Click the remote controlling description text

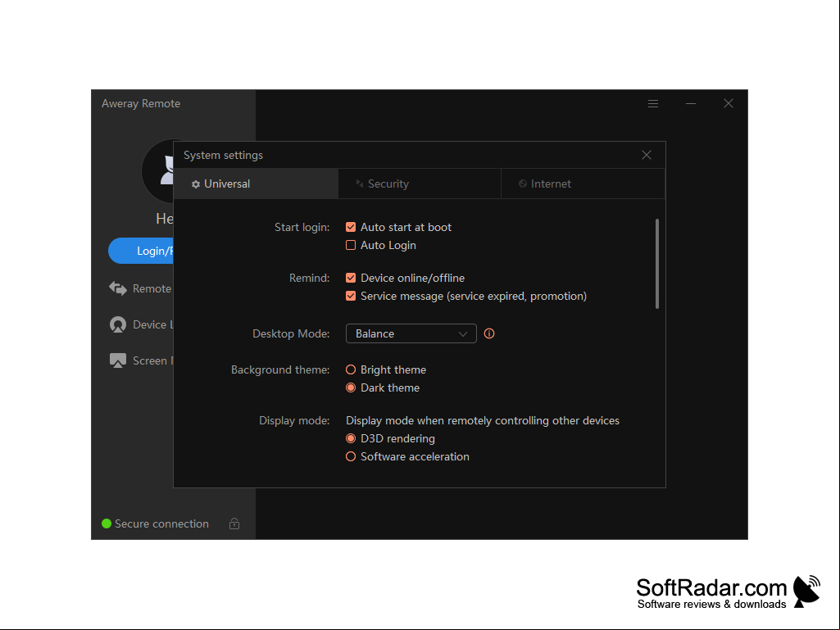[x=483, y=420]
